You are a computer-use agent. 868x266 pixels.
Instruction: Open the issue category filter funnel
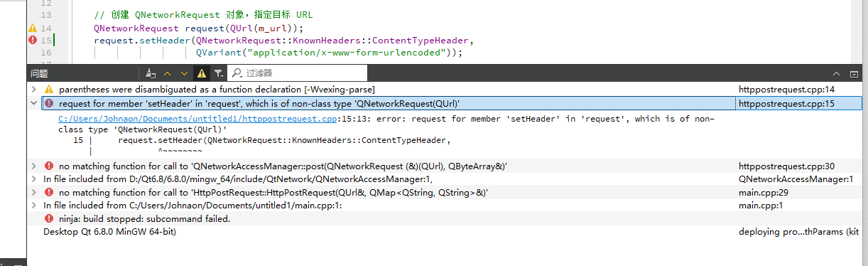(x=218, y=73)
